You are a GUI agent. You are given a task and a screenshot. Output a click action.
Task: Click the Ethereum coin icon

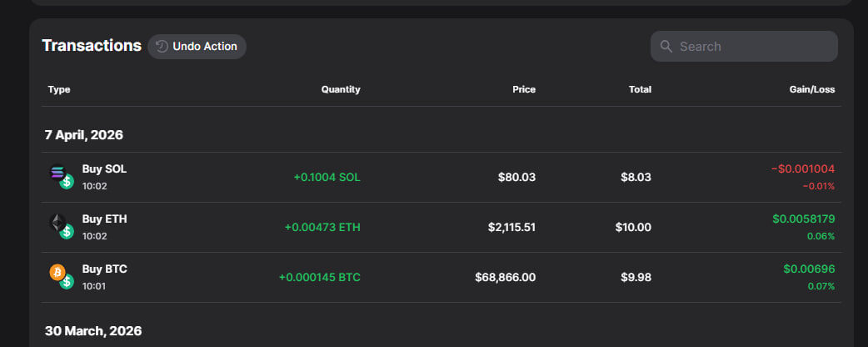[x=57, y=223]
